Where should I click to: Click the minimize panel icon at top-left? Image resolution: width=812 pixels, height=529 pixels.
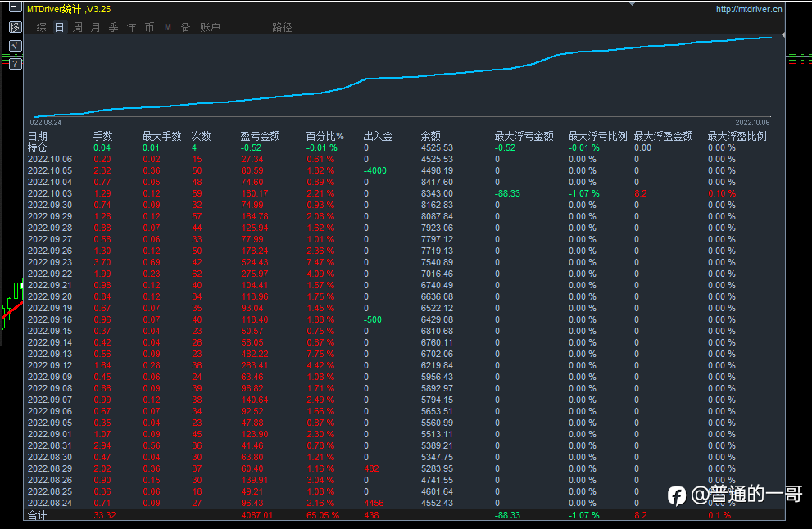pyautogui.click(x=15, y=8)
